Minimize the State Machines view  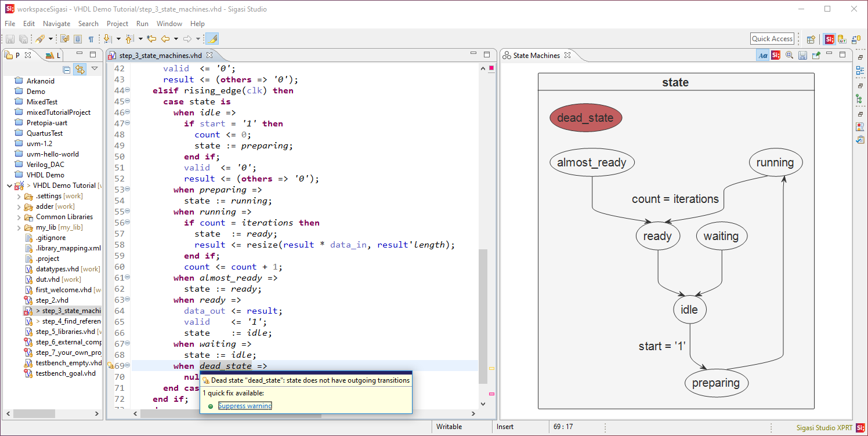coord(830,54)
